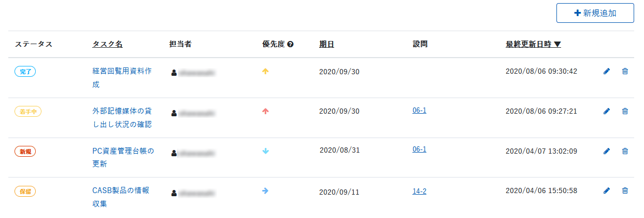The height and width of the screenshot is (218, 644).
Task: Toggle sort order on 最終更新日時 column
Action: pos(533,44)
